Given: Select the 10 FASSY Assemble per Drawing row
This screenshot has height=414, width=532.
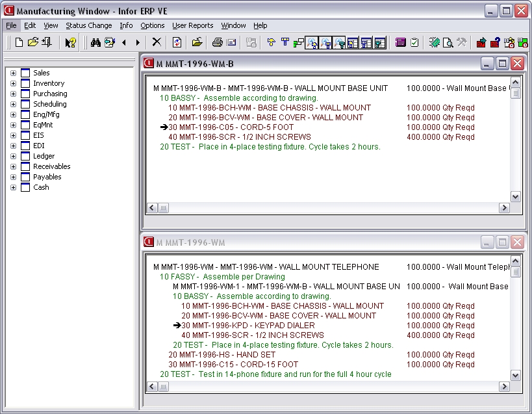Looking at the screenshot, I should tap(222, 277).
